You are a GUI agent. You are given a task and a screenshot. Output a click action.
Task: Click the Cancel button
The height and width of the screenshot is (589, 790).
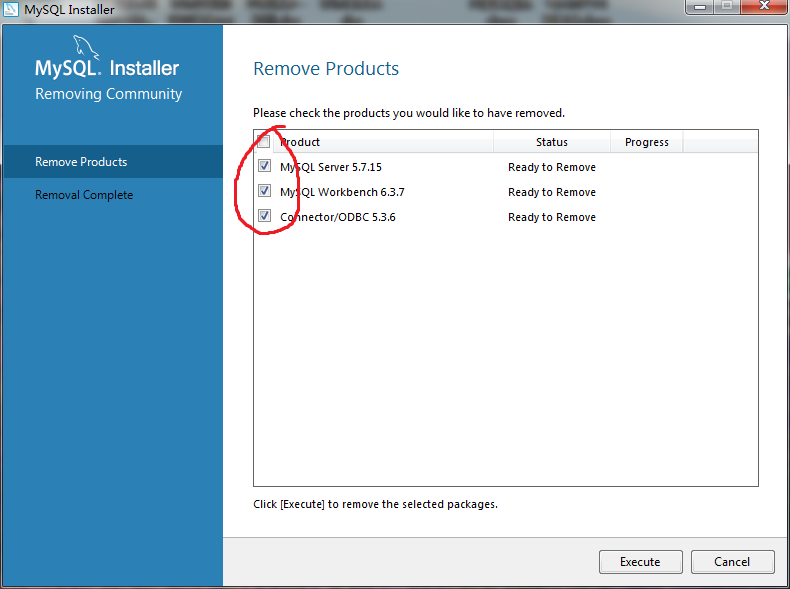pos(732,562)
